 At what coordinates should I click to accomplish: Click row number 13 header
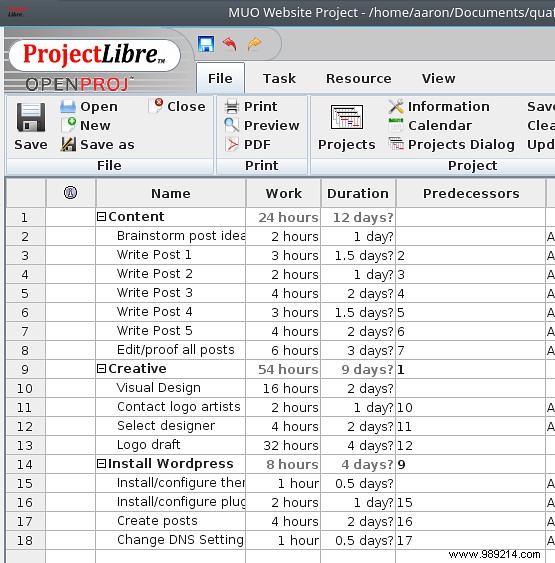25,445
